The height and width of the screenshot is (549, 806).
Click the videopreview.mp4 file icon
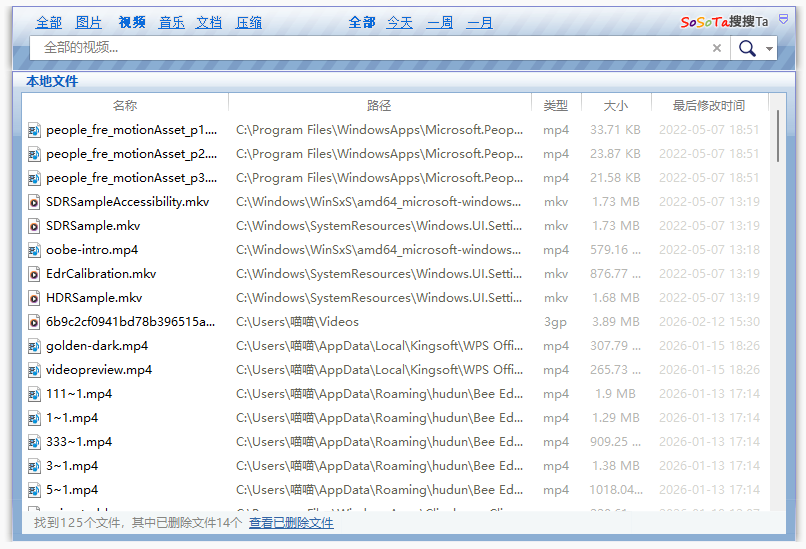click(33, 370)
